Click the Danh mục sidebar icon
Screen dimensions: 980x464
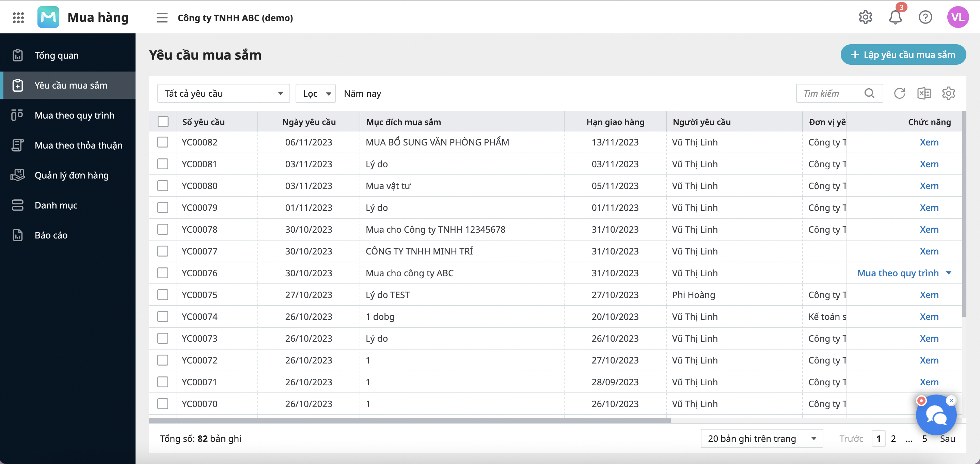17,205
